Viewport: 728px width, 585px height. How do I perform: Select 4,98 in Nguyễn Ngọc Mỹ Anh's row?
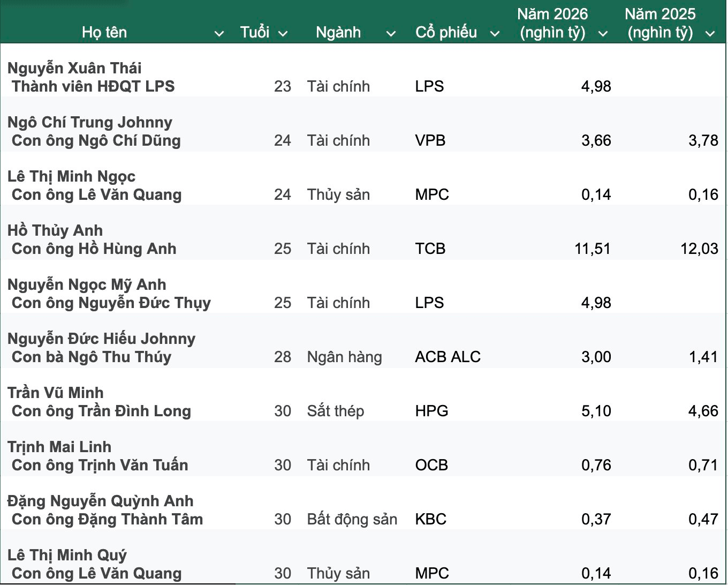pos(596,303)
